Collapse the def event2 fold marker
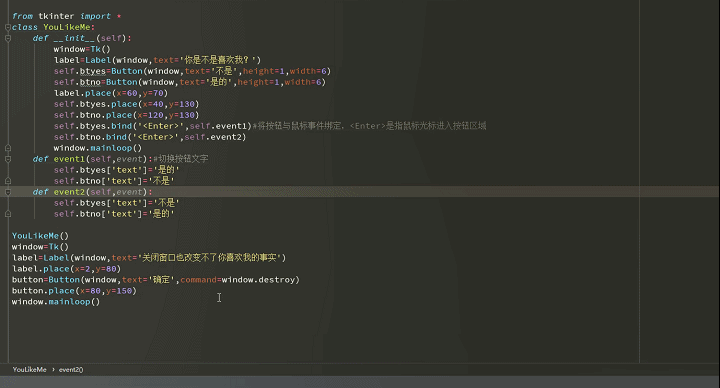The height and width of the screenshot is (388, 720). click(8, 192)
